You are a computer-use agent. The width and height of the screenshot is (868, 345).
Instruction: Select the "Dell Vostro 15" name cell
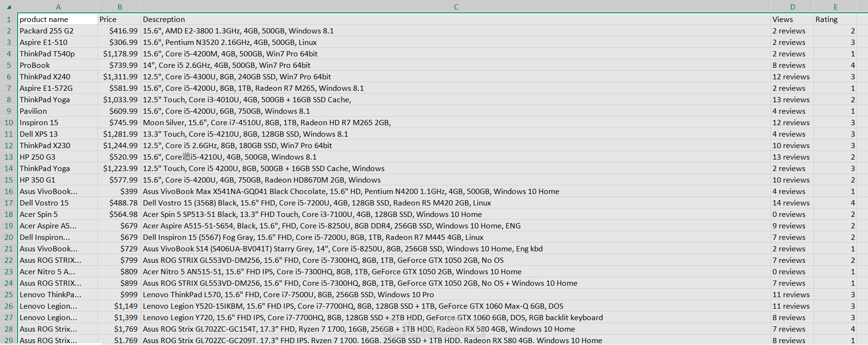point(58,203)
